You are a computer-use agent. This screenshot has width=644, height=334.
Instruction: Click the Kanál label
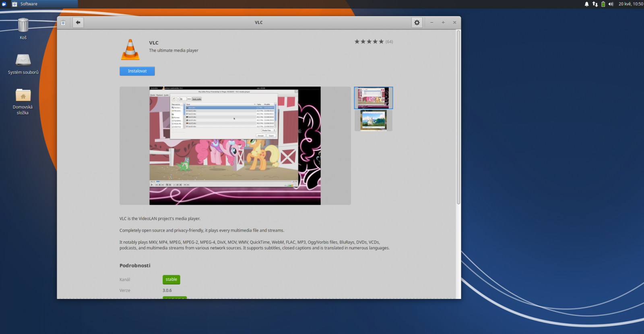pos(125,280)
